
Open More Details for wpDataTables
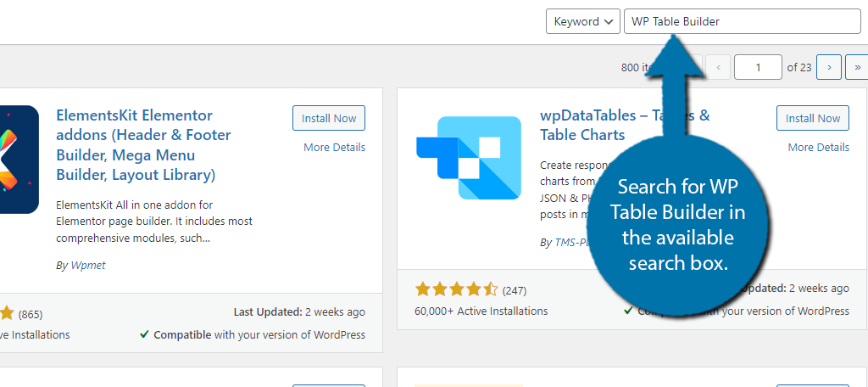click(x=818, y=148)
